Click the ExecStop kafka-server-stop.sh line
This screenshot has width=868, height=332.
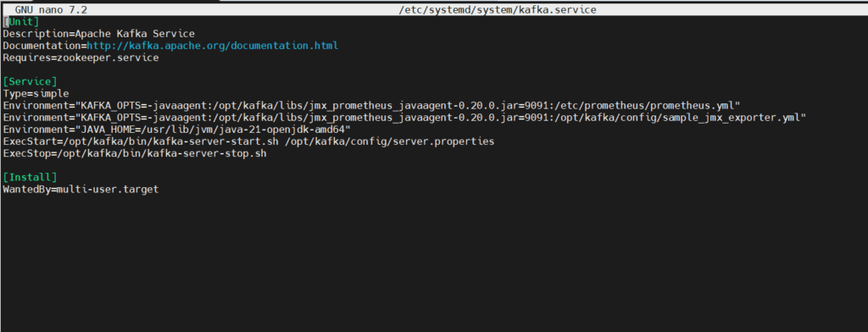135,153
